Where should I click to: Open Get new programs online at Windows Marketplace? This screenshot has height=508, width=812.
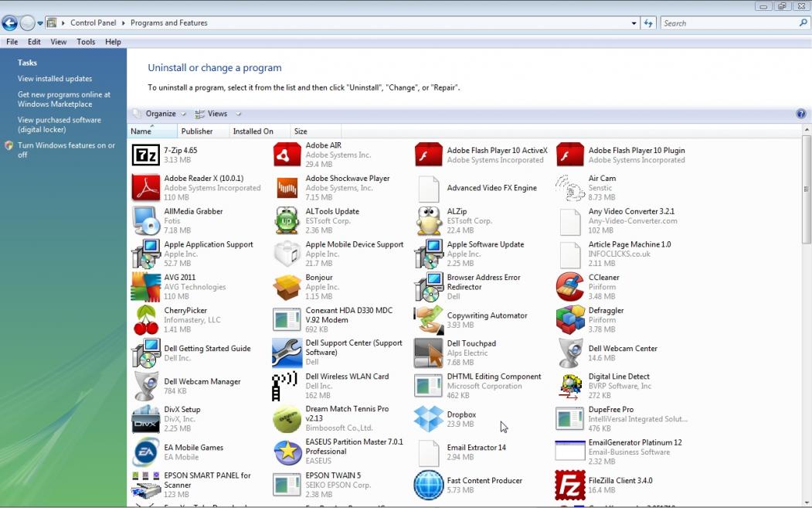click(x=64, y=100)
